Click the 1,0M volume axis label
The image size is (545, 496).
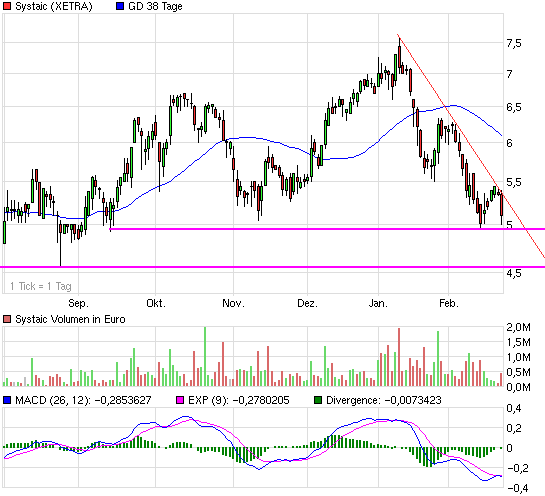[519, 357]
